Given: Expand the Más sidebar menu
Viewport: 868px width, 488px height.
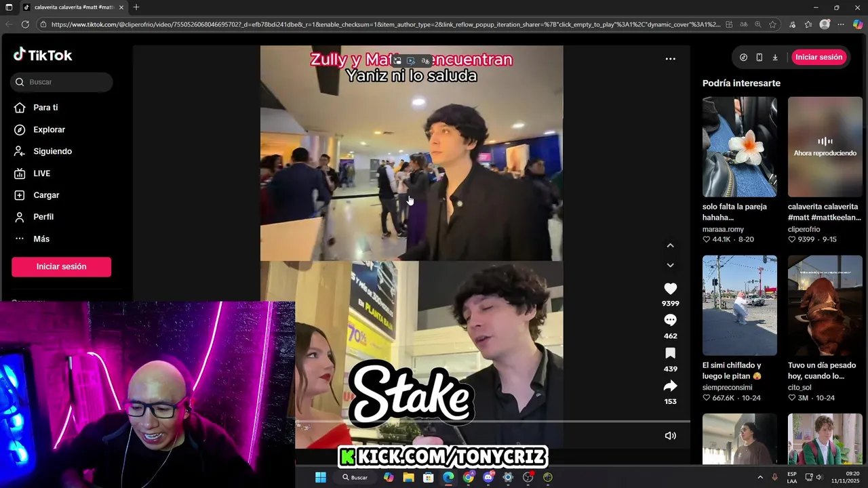Looking at the screenshot, I should pyautogui.click(x=41, y=239).
